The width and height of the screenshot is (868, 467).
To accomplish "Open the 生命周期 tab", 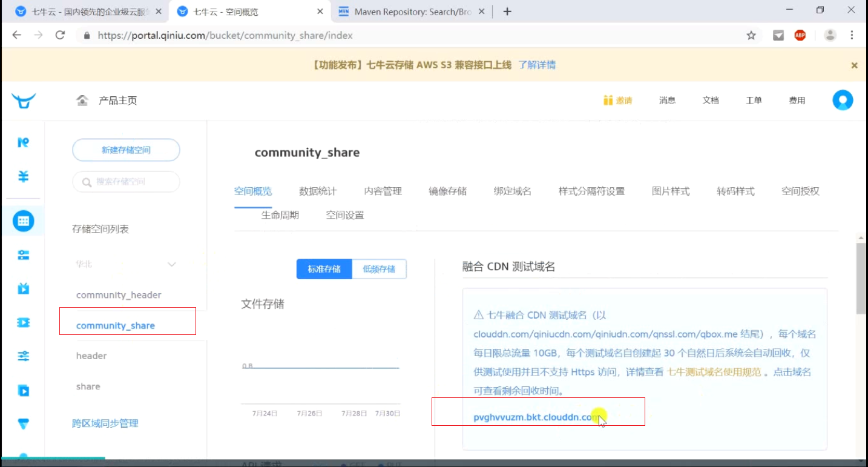I will [x=280, y=215].
